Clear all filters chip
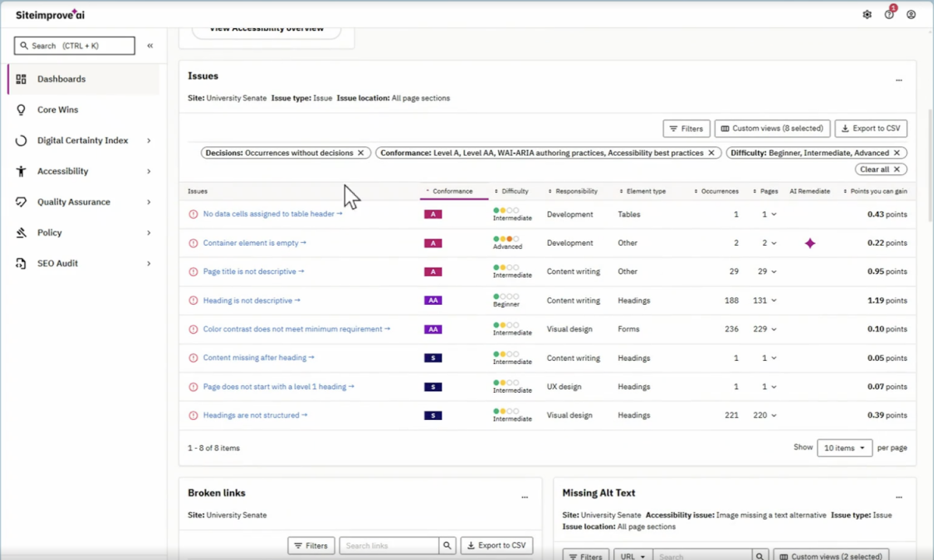The height and width of the screenshot is (560, 934). pyautogui.click(x=880, y=170)
